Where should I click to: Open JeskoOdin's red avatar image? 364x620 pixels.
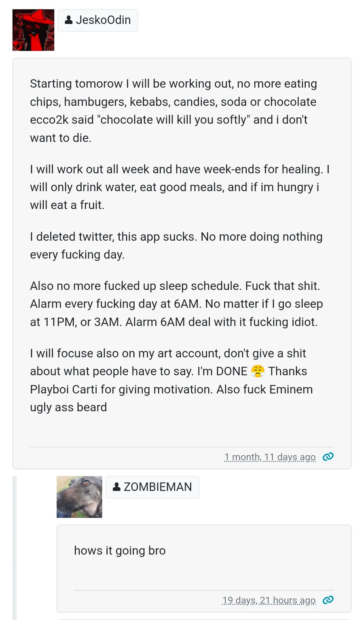coord(33,30)
